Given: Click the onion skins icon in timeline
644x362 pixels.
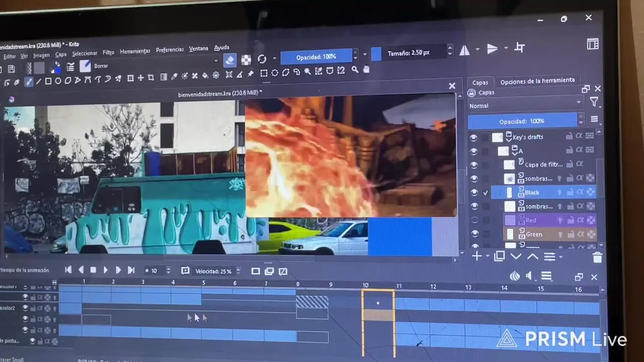Looking at the screenshot, I should tap(515, 276).
